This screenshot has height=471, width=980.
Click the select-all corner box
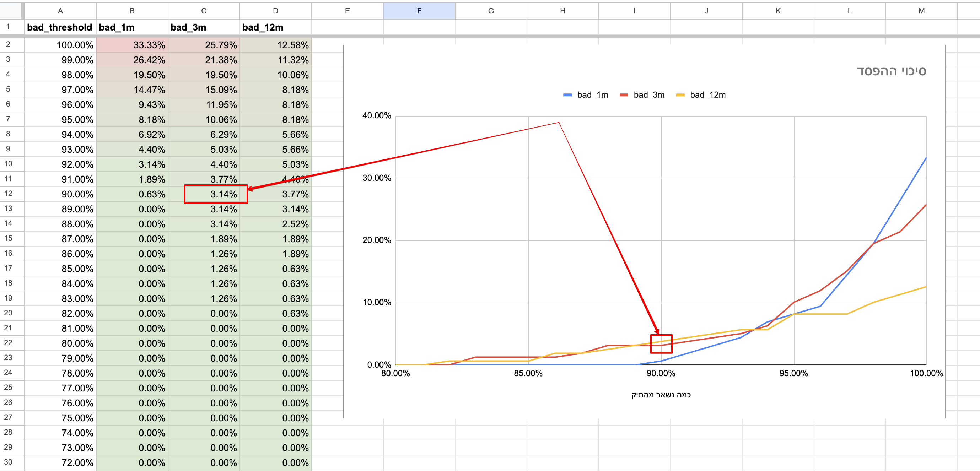[11, 11]
